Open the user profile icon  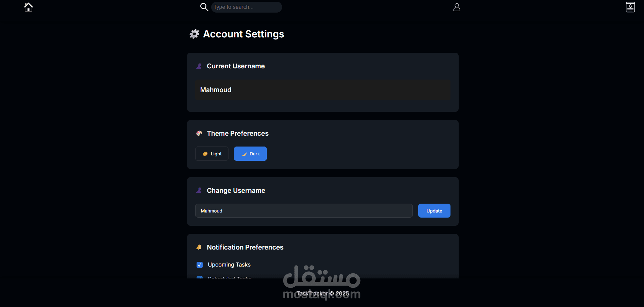coord(457,7)
